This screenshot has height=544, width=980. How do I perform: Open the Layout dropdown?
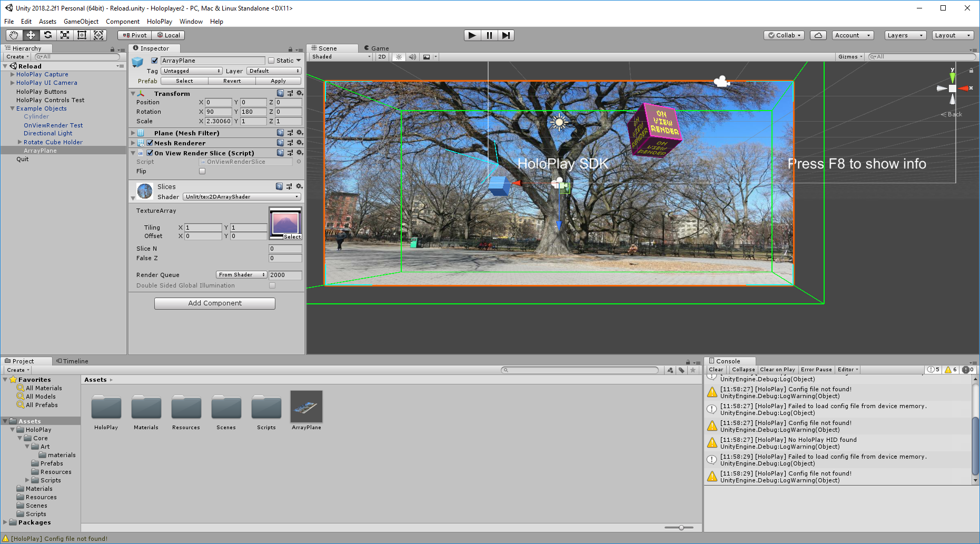[x=953, y=35]
